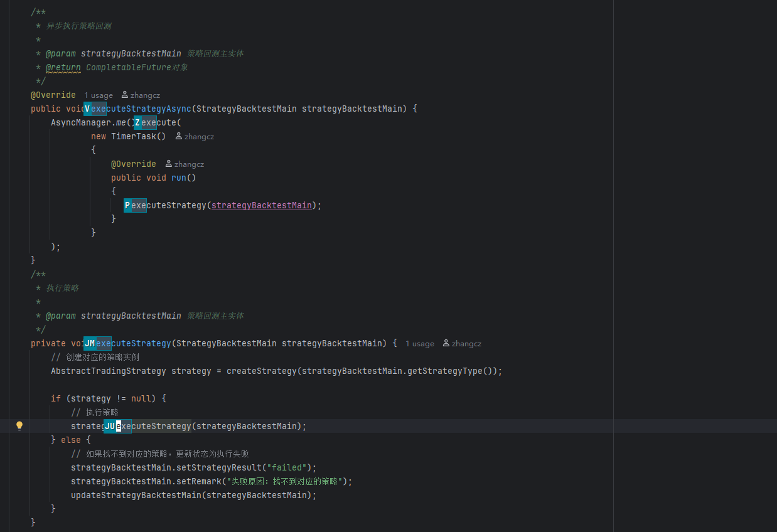The height and width of the screenshot is (532, 777).
Task: Select the Z jump label before execute(
Action: click(137, 122)
